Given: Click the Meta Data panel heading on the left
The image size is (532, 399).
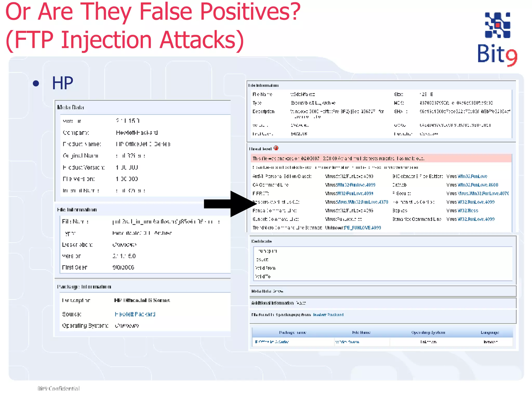Looking at the screenshot, I should [x=70, y=107].
